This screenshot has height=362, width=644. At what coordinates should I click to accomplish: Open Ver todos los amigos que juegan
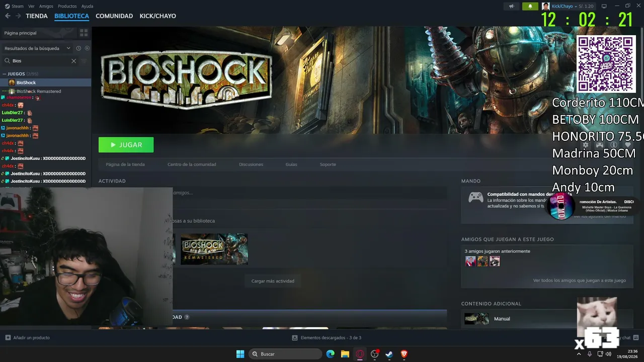tap(580, 281)
